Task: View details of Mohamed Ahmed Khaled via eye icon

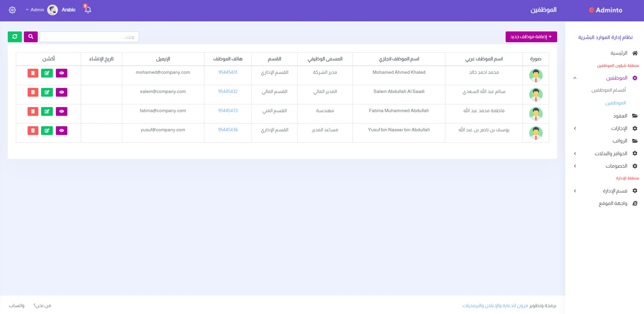Action: click(x=61, y=73)
